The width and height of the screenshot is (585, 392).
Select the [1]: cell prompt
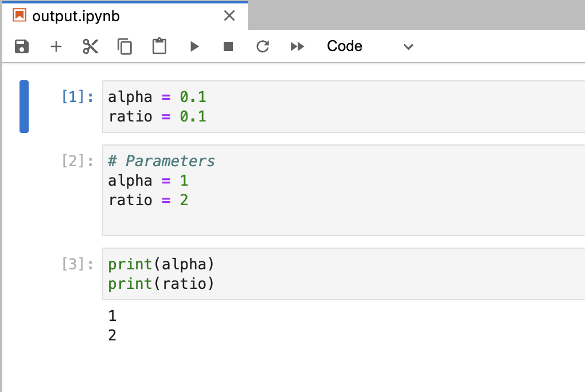77,97
